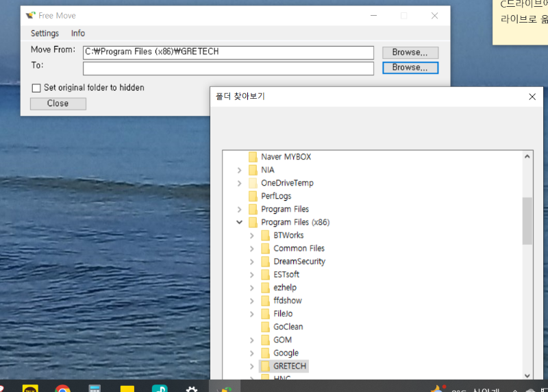This screenshot has width=548, height=392.
Task: Open the teal music app on taskbar
Action: 160,388
